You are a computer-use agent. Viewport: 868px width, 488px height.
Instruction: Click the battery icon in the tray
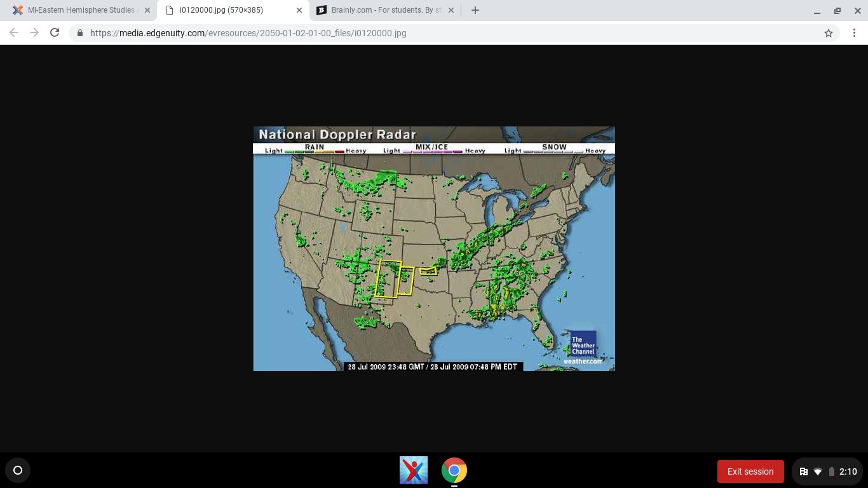831,471
